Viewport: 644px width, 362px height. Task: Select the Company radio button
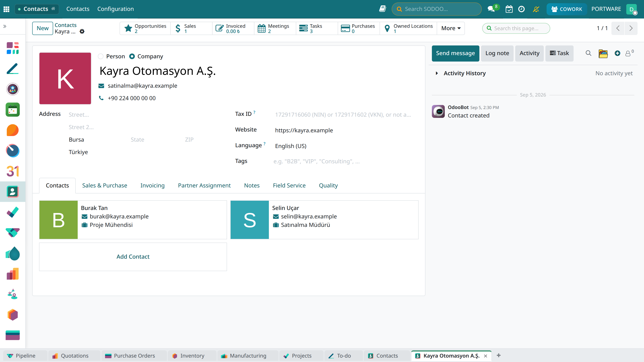(x=132, y=57)
